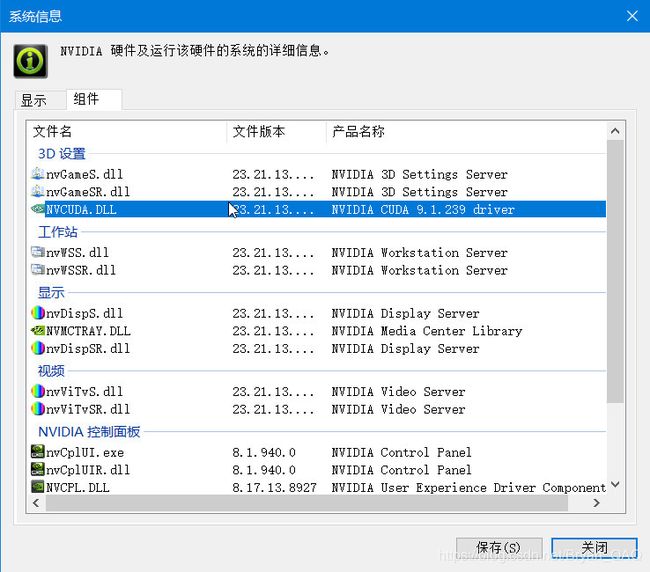This screenshot has height=572, width=650.
Task: Select the nvGameS.dll file name
Action: 85,174
